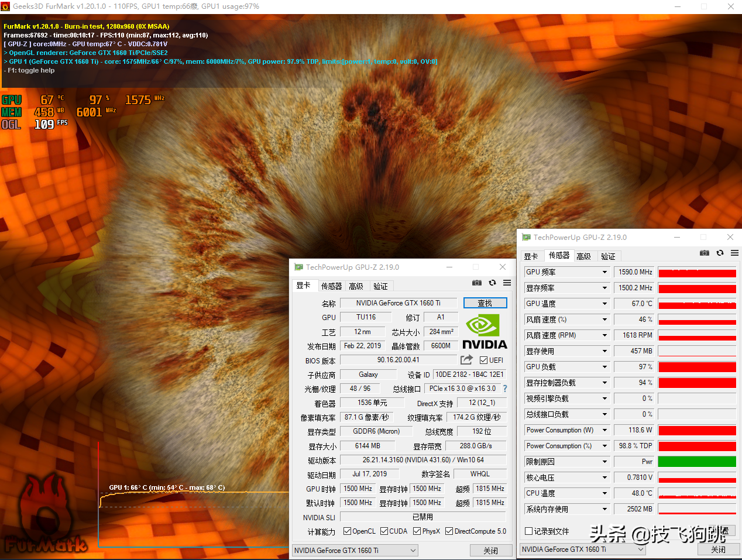The width and height of the screenshot is (742, 560).
Task: Click the 6144 MB memory size field
Action: point(367,446)
